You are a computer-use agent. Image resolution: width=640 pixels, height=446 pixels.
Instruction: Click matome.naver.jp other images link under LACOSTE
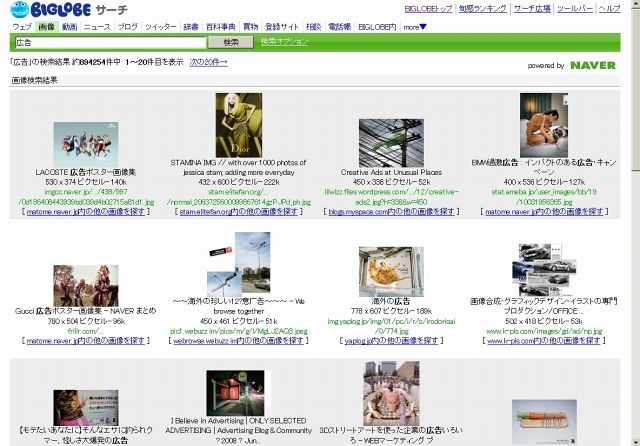(89, 211)
